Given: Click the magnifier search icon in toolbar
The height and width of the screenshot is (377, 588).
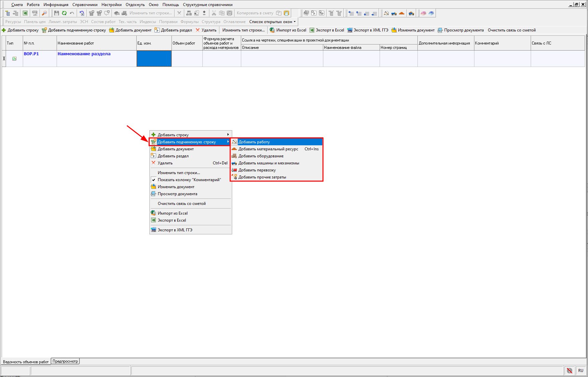Looking at the screenshot, I should [x=44, y=13].
